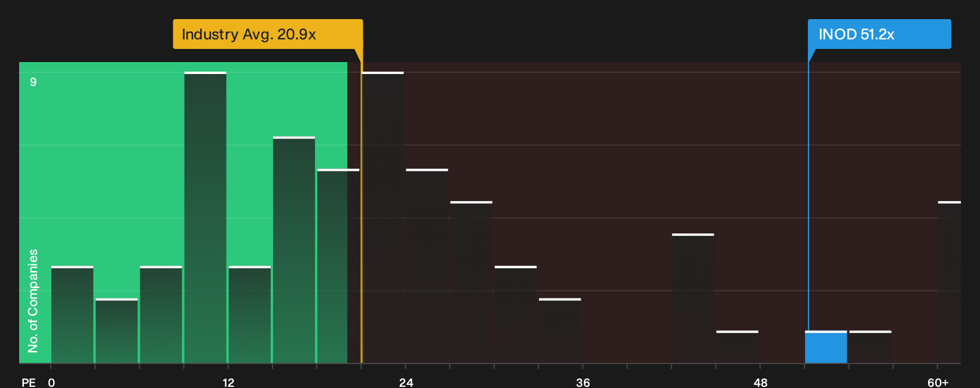Select the first green bar at PE 0
This screenshot has height=388, width=980.
click(72, 315)
